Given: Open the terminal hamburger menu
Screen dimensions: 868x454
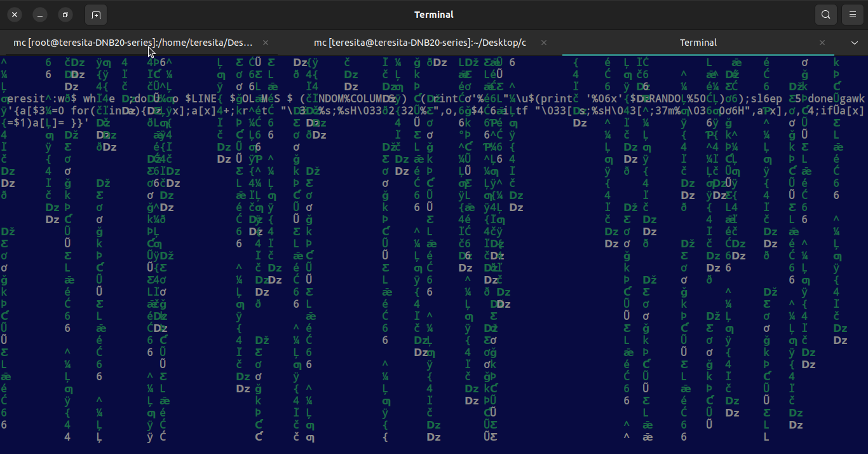Looking at the screenshot, I should [x=852, y=15].
